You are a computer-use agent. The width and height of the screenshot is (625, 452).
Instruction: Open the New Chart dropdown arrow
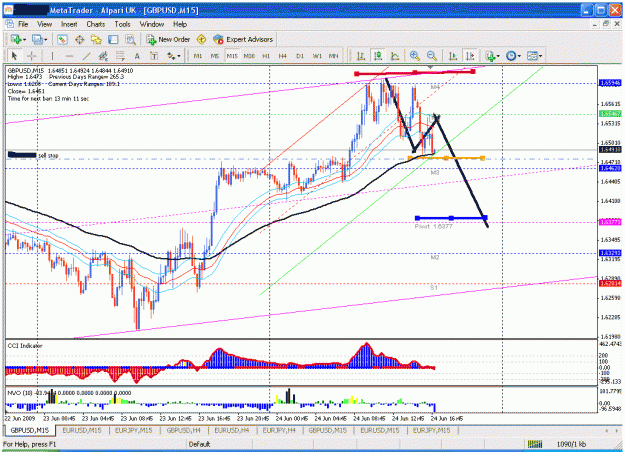pyautogui.click(x=24, y=40)
